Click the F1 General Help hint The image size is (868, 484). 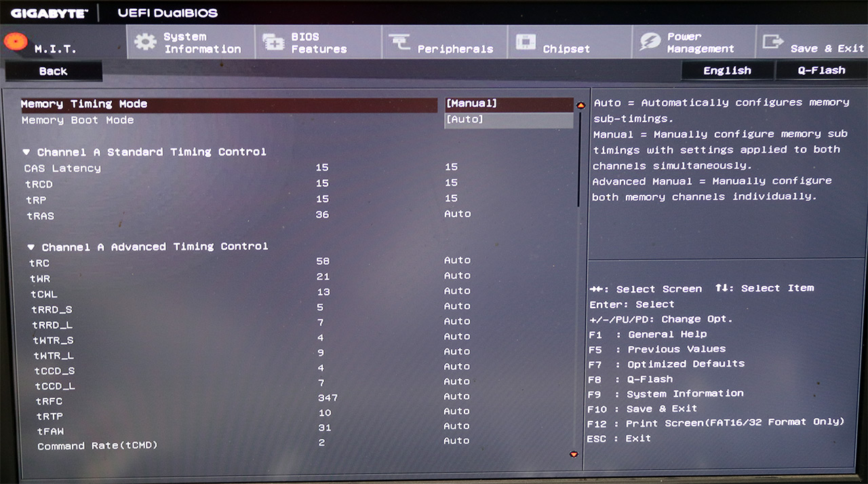(x=648, y=334)
